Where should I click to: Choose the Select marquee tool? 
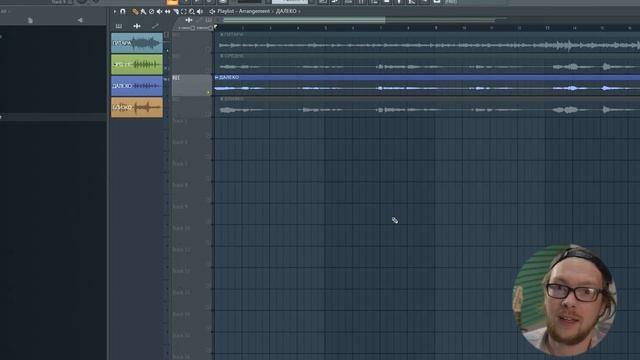(x=184, y=11)
